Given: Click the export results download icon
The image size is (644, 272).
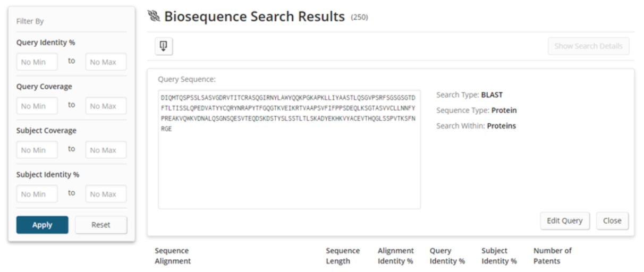Looking at the screenshot, I should (x=164, y=46).
